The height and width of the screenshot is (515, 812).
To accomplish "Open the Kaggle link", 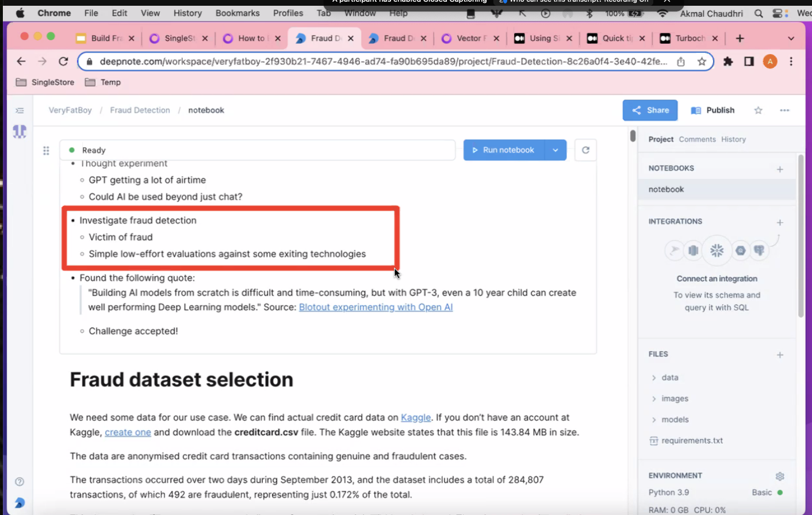I will [x=415, y=418].
